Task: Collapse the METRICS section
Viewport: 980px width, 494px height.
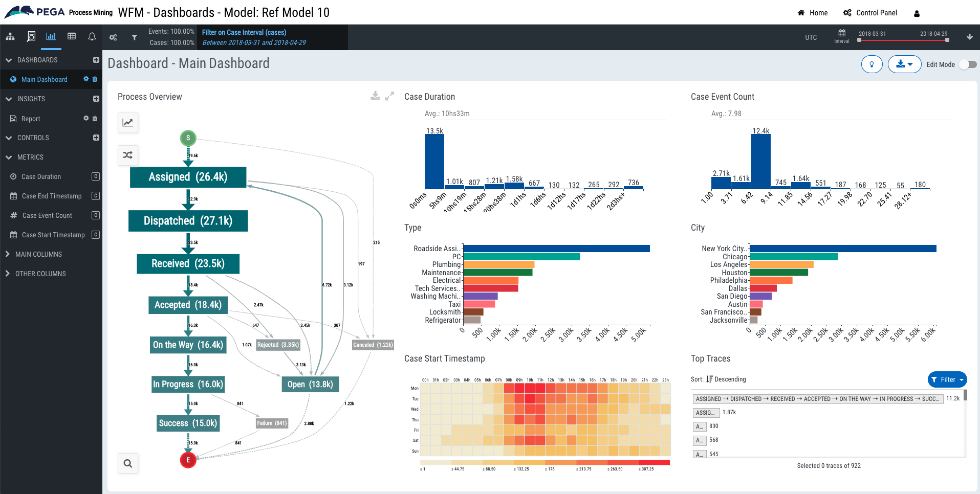Action: pyautogui.click(x=8, y=157)
